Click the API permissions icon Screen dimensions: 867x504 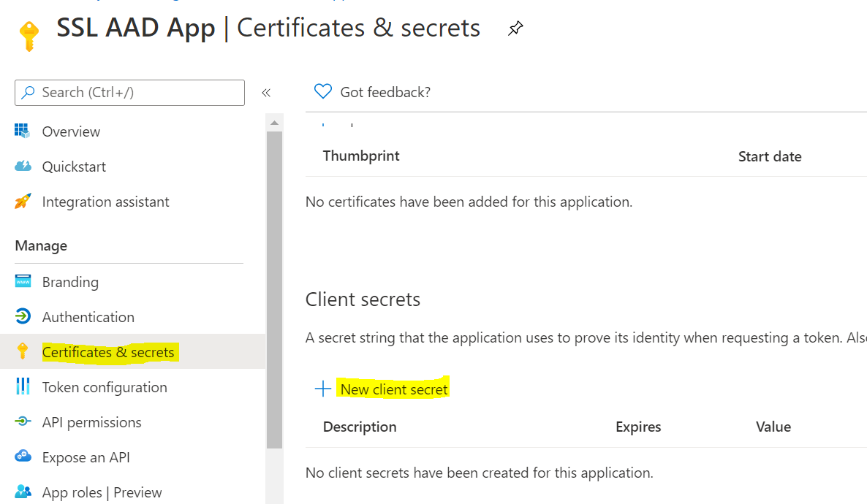[x=23, y=421]
